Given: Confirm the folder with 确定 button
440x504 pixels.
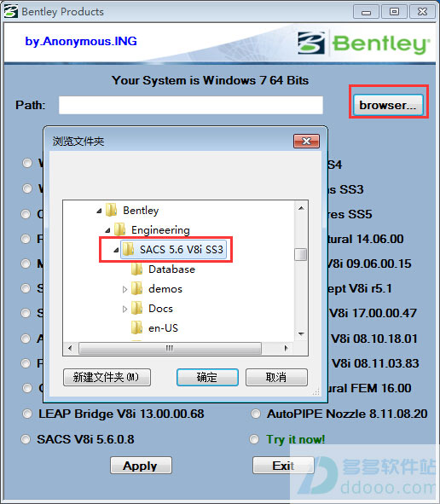Looking at the screenshot, I should click(207, 377).
